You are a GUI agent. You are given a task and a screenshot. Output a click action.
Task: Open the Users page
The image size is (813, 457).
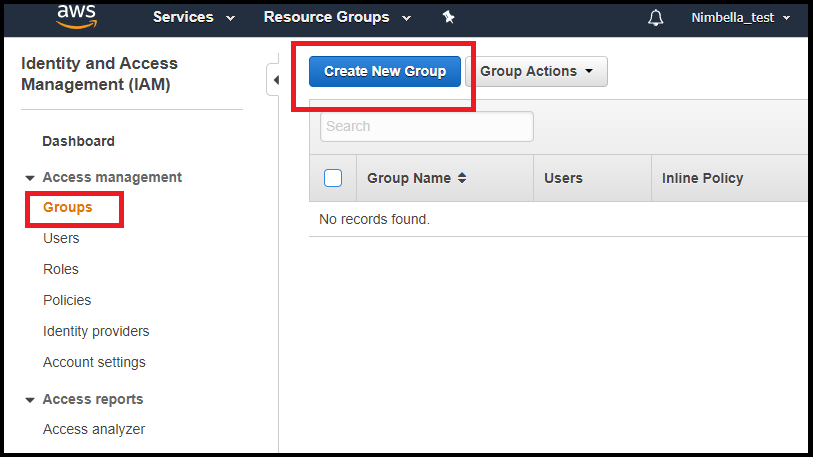(x=61, y=238)
